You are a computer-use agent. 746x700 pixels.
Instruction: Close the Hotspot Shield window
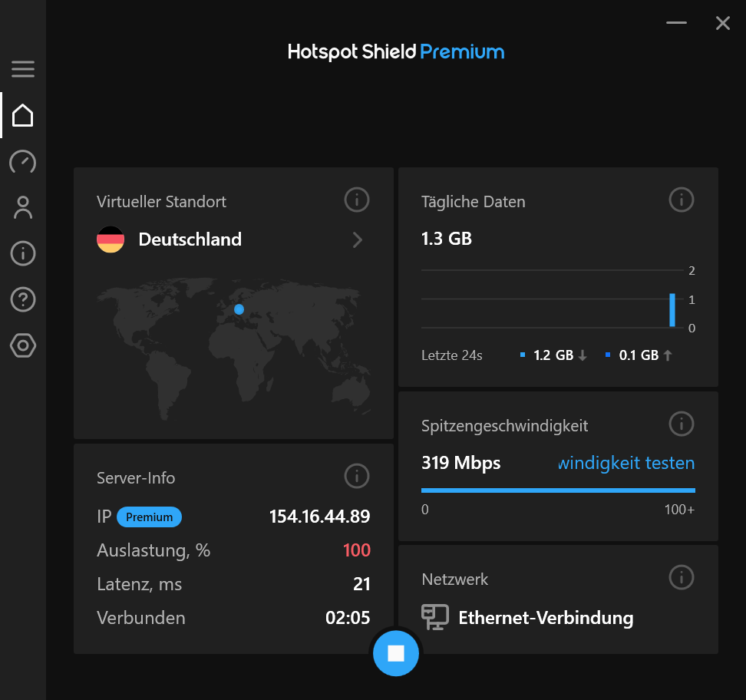pos(723,23)
